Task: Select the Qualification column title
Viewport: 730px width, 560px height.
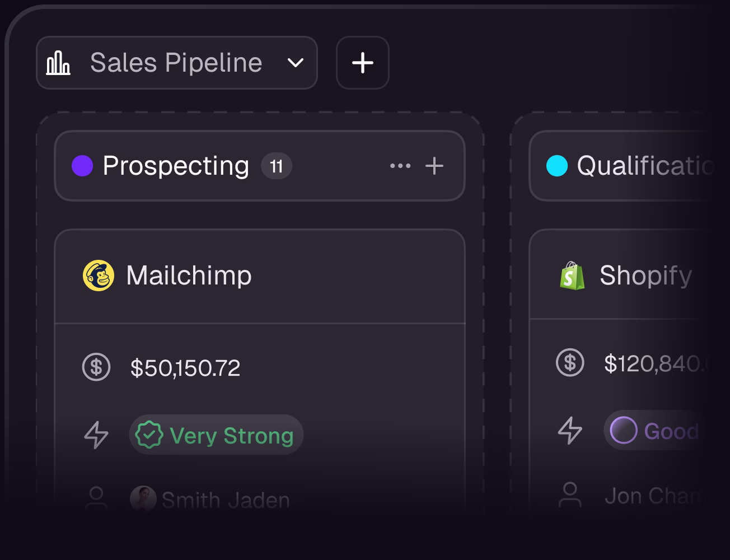Action: pyautogui.click(x=645, y=166)
